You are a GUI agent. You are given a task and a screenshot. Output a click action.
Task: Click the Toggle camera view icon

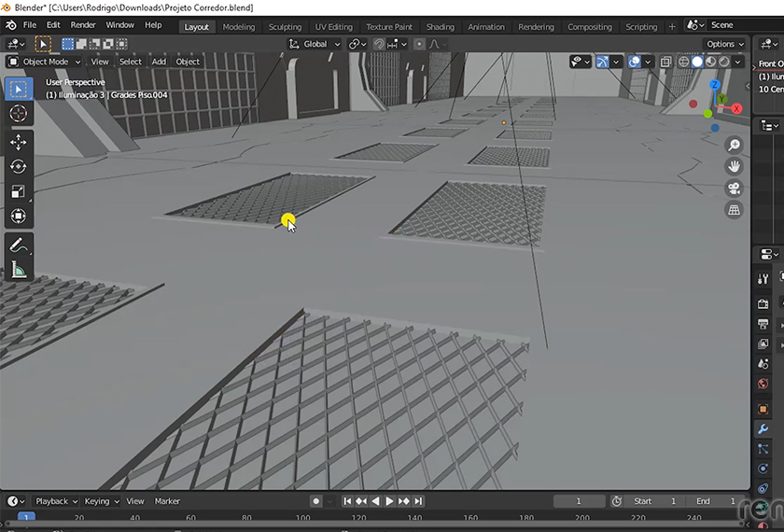tap(735, 189)
